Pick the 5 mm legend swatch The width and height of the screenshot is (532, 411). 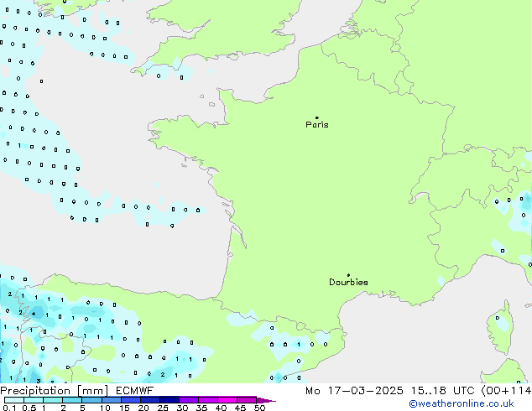point(91,400)
